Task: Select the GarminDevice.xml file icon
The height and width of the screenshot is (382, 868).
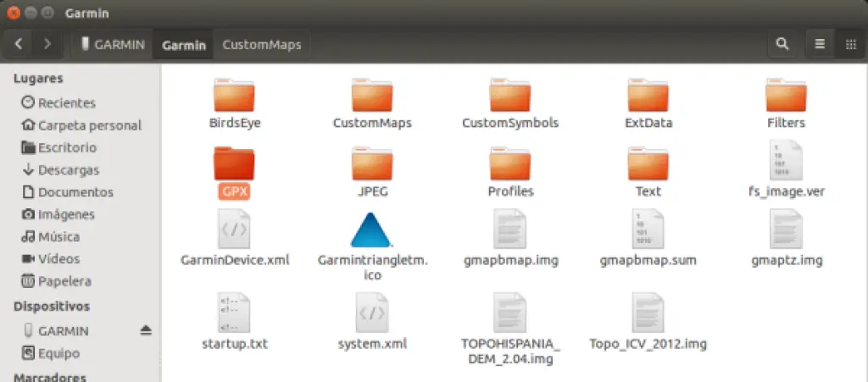Action: 234,229
